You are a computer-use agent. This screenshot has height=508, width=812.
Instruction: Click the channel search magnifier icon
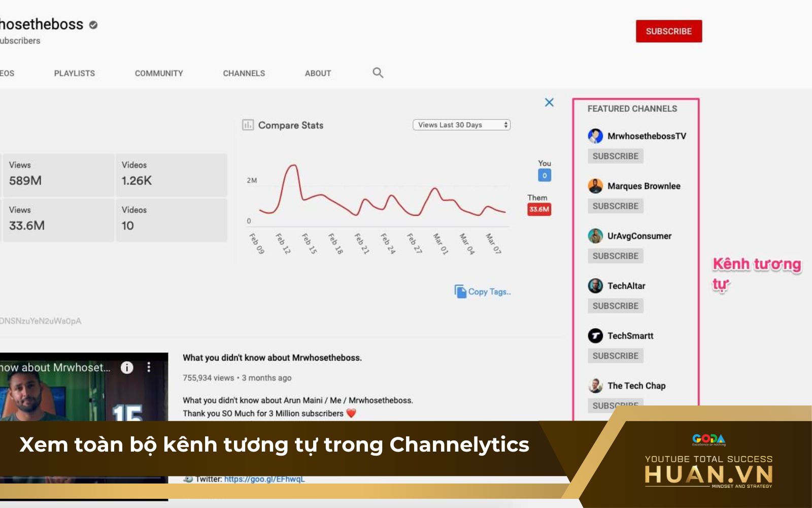click(378, 73)
